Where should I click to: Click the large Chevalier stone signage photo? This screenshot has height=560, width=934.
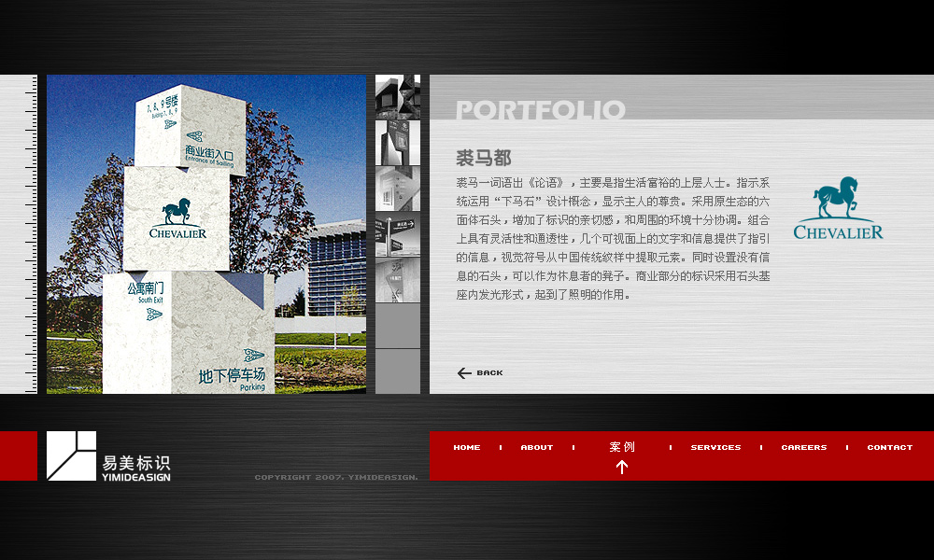(x=206, y=234)
